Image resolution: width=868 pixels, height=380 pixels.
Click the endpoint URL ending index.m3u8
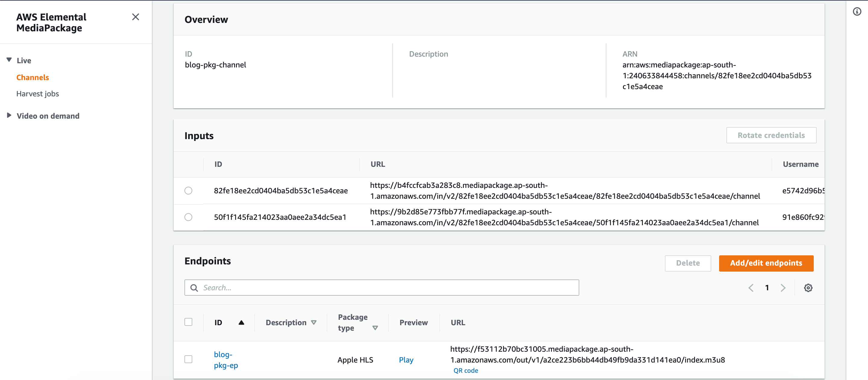pos(588,354)
